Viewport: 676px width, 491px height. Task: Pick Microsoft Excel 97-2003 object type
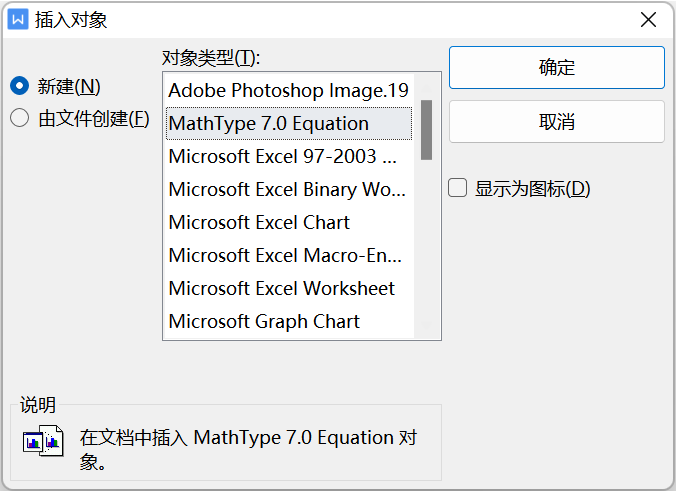pos(288,156)
